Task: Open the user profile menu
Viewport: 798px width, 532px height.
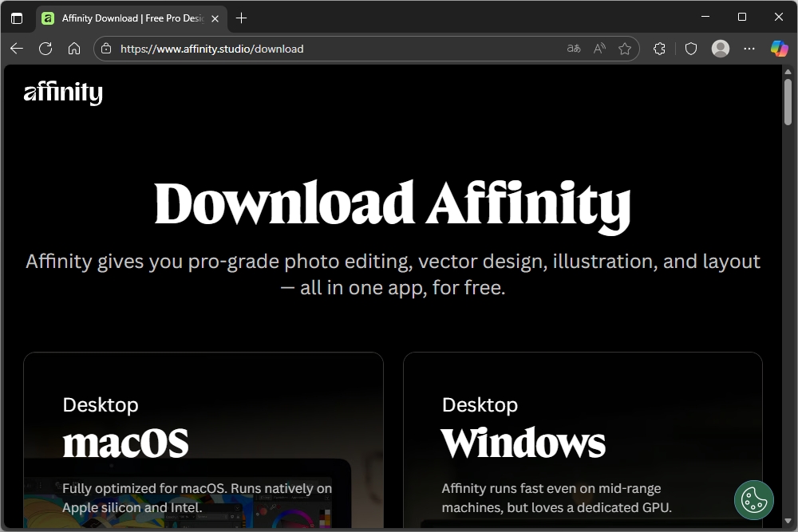Action: point(720,49)
